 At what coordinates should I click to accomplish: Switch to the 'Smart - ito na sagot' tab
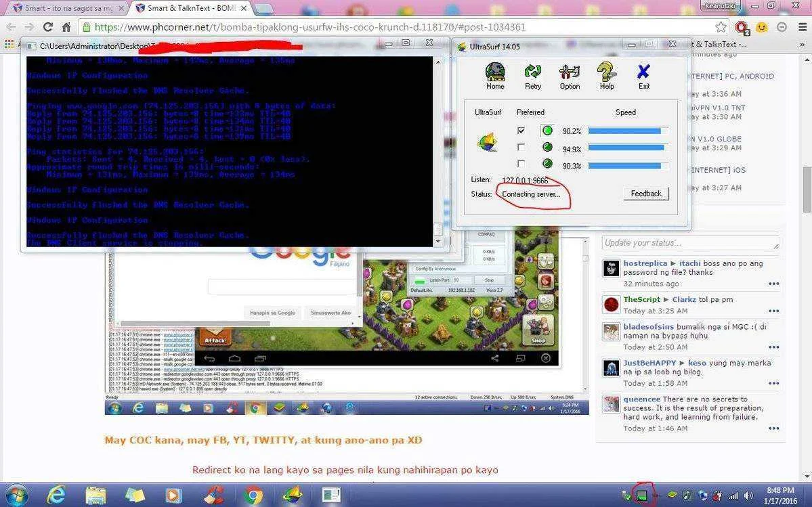click(67, 8)
